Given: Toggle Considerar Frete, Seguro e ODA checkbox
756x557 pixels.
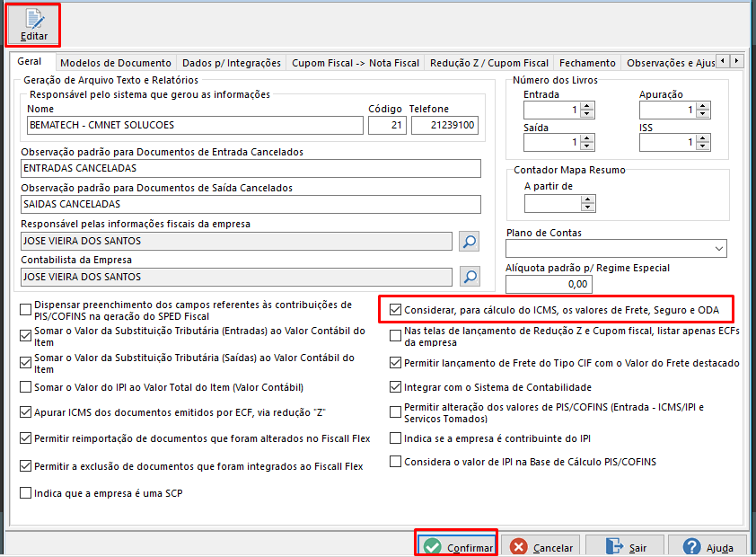Looking at the screenshot, I should (x=395, y=310).
